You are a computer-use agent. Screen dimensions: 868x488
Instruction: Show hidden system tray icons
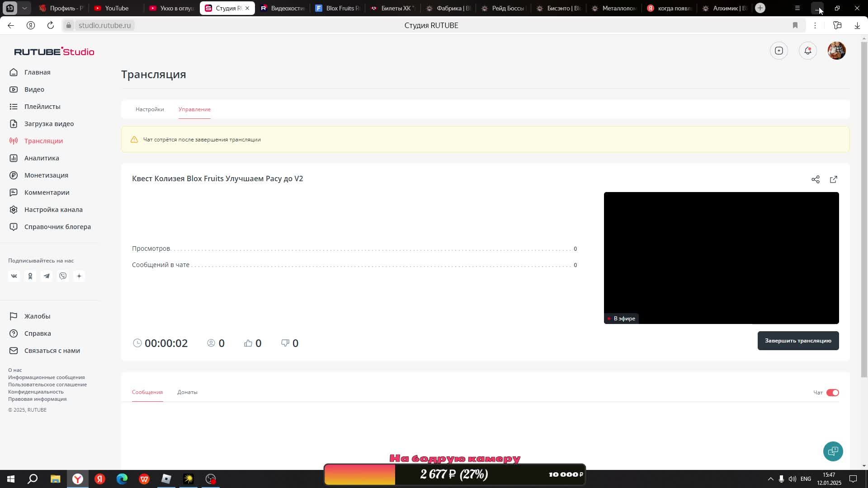[x=771, y=479]
